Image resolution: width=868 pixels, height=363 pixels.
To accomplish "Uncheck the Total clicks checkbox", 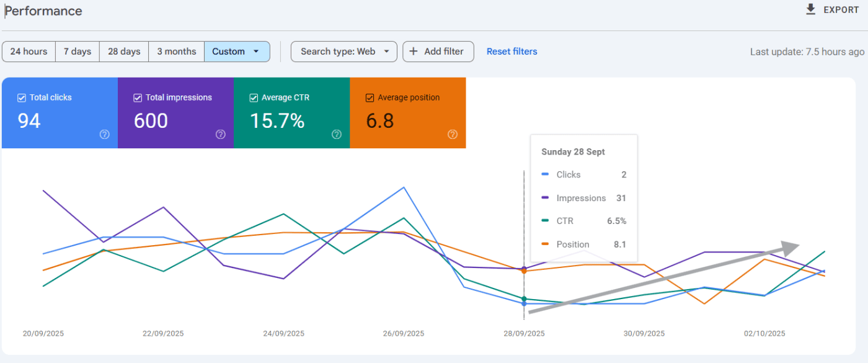I will [x=22, y=97].
